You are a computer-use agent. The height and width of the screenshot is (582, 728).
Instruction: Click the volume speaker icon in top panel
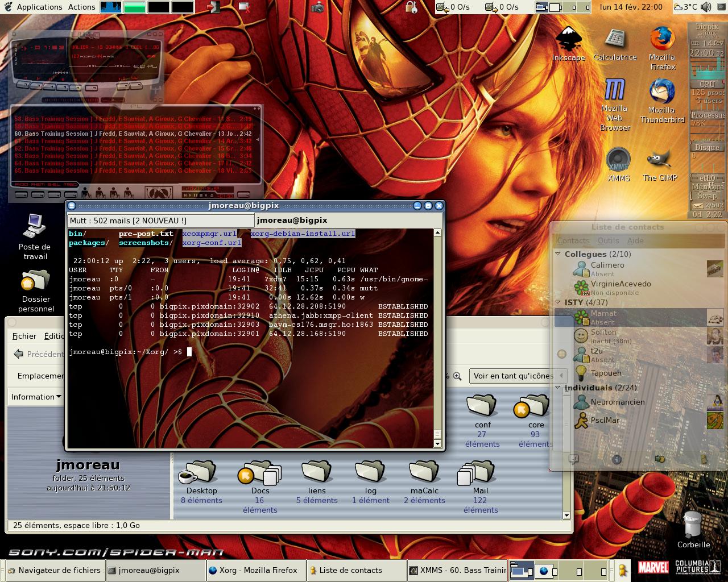click(x=706, y=7)
